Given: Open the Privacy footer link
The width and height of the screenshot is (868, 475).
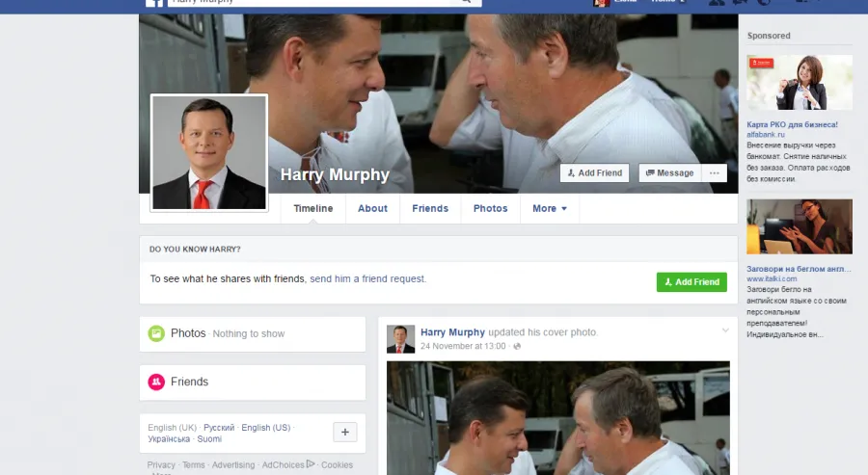Looking at the screenshot, I should (161, 465).
